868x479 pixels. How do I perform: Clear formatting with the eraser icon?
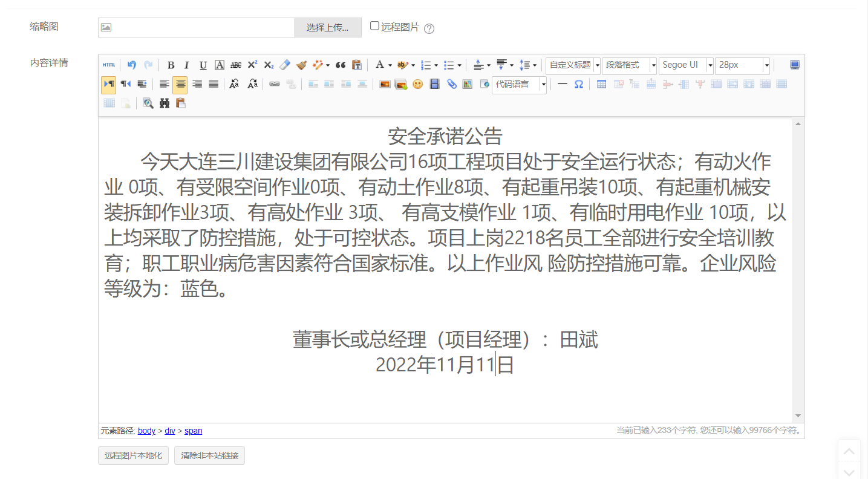(286, 65)
